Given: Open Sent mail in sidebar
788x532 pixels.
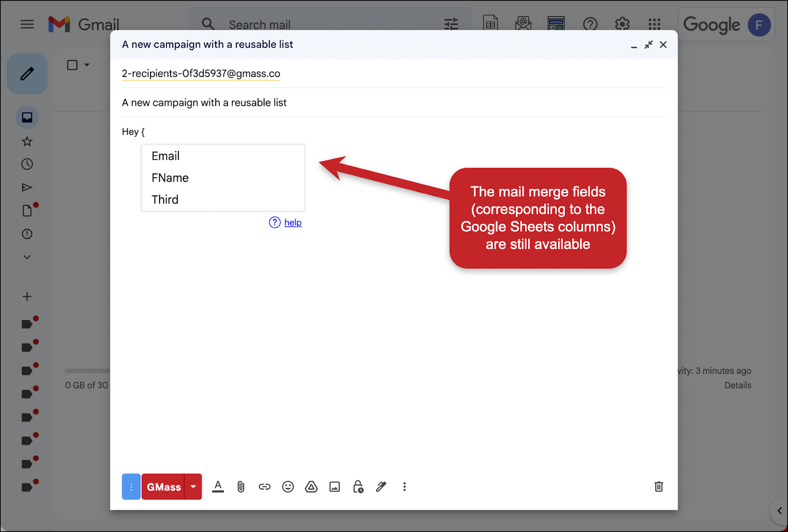Looking at the screenshot, I should tap(27, 187).
